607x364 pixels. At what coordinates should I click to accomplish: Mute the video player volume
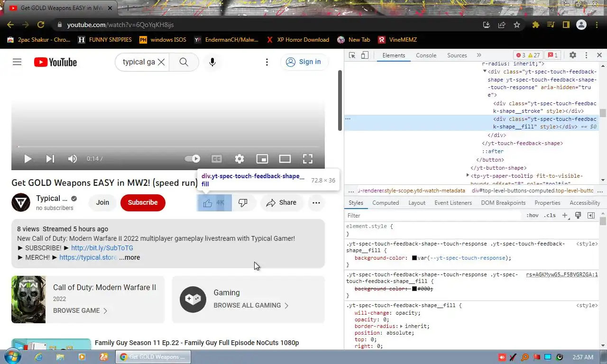[73, 159]
